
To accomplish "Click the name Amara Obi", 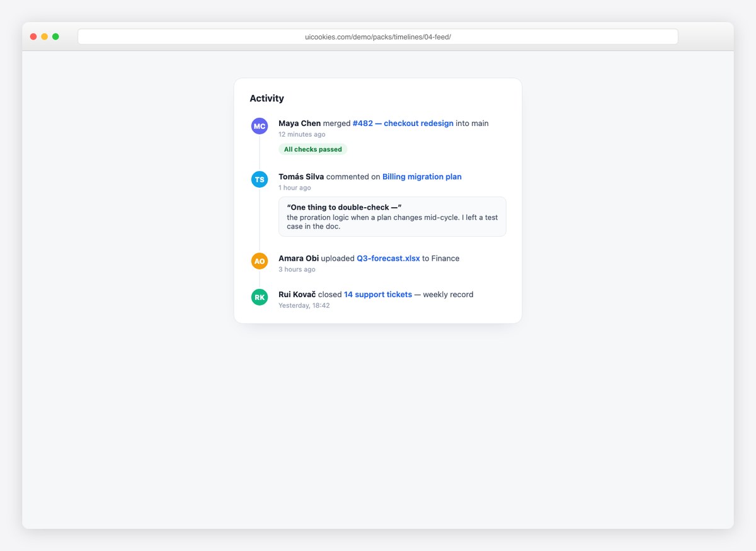I will pos(299,258).
